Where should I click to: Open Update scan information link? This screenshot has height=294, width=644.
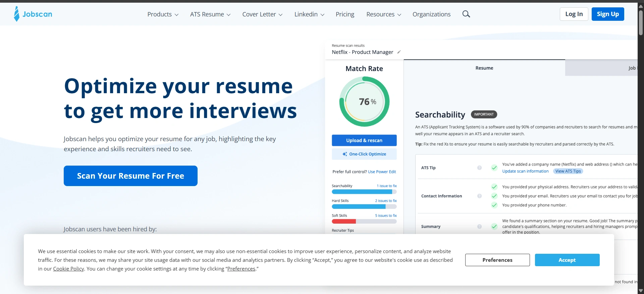[525, 171]
